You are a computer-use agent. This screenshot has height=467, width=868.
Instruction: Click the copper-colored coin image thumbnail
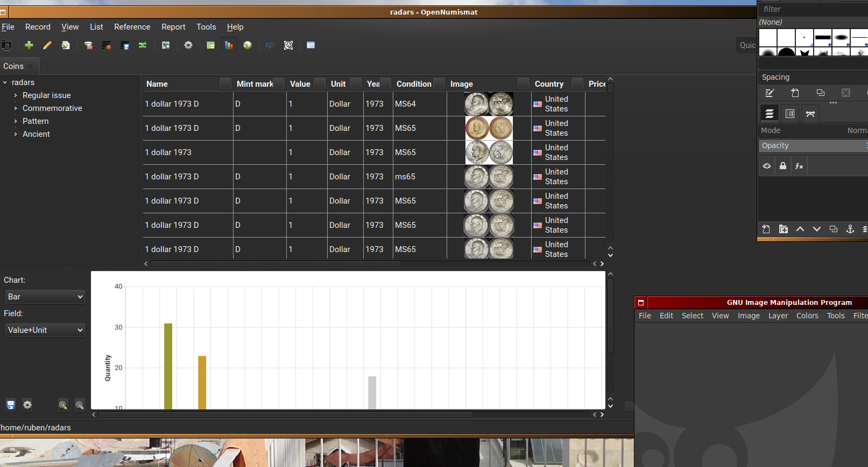[x=489, y=128]
